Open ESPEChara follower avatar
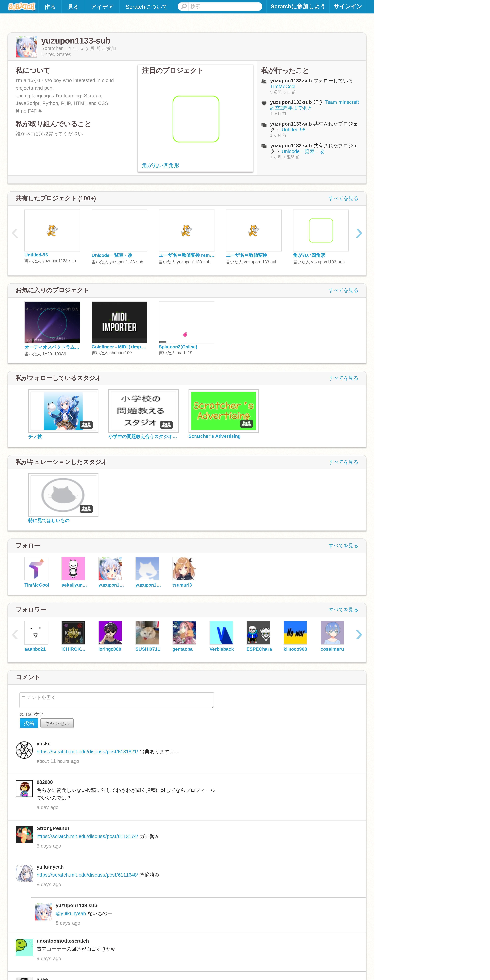The image size is (490, 980). click(x=258, y=633)
